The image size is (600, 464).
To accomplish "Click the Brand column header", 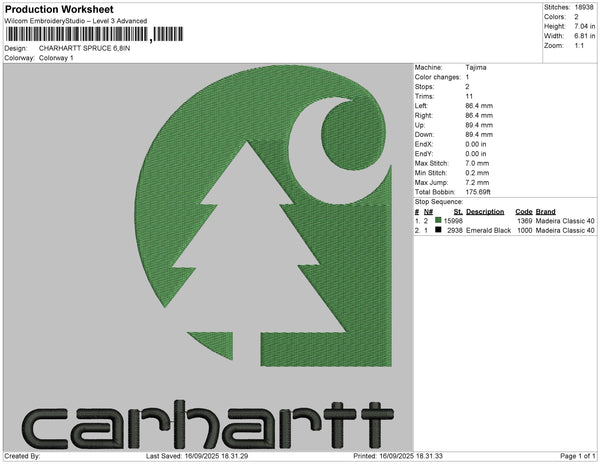I will click(x=545, y=212).
